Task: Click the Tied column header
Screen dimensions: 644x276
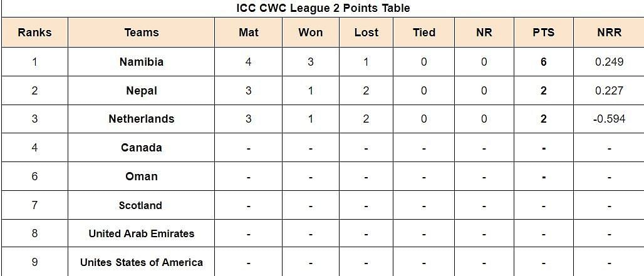Action: click(x=424, y=33)
